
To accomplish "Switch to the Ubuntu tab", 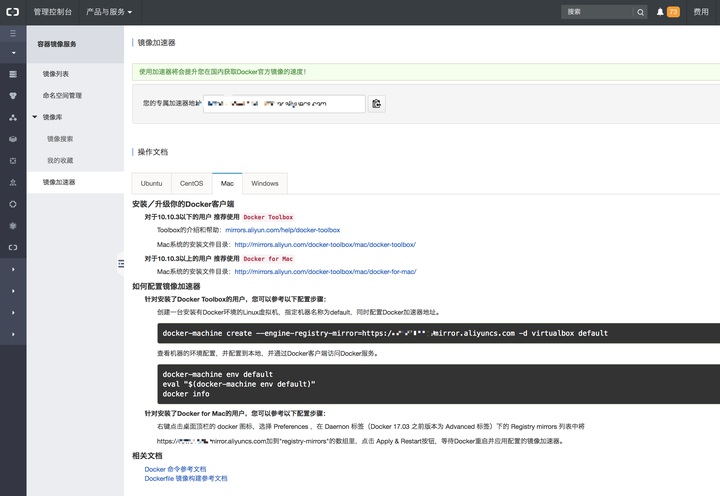I will click(152, 183).
